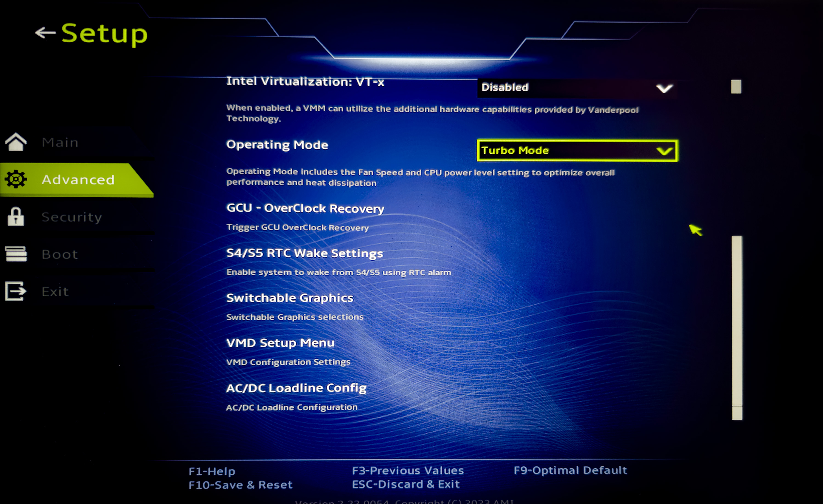Select the Boot stack icon

(x=16, y=254)
